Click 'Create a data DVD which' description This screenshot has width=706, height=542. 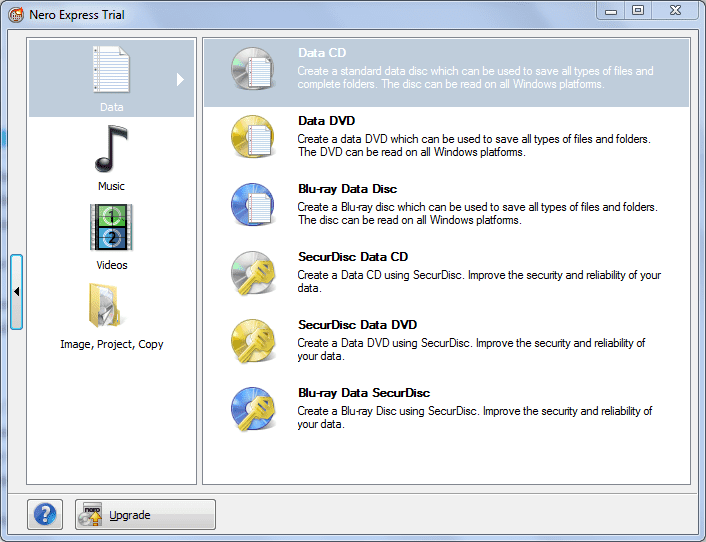pyautogui.click(x=474, y=145)
